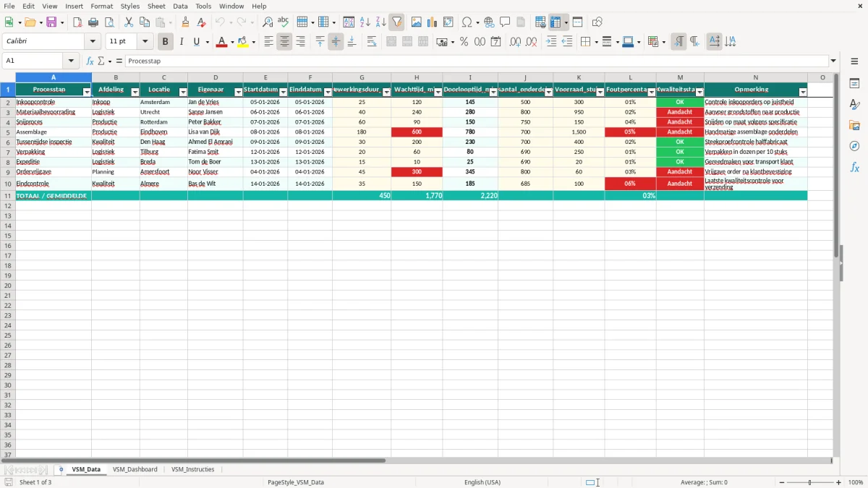Sort descending Z to A
868x488 pixels.
pos(381,22)
